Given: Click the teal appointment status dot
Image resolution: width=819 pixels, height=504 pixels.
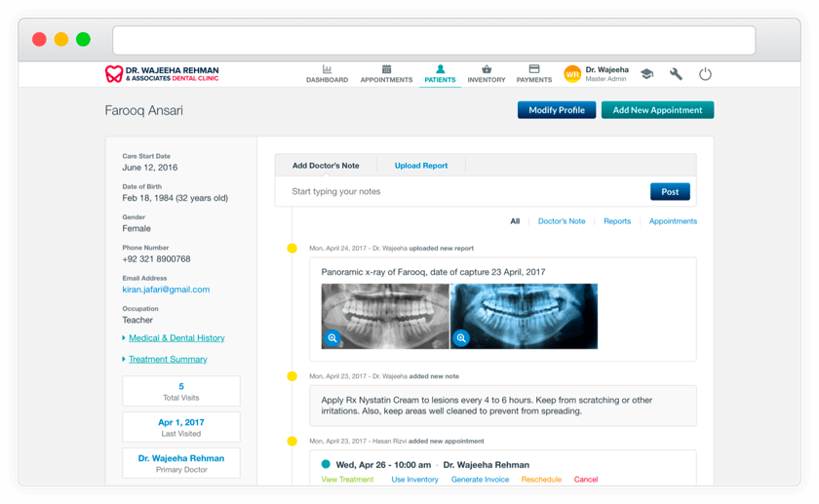Looking at the screenshot, I should click(x=326, y=464).
